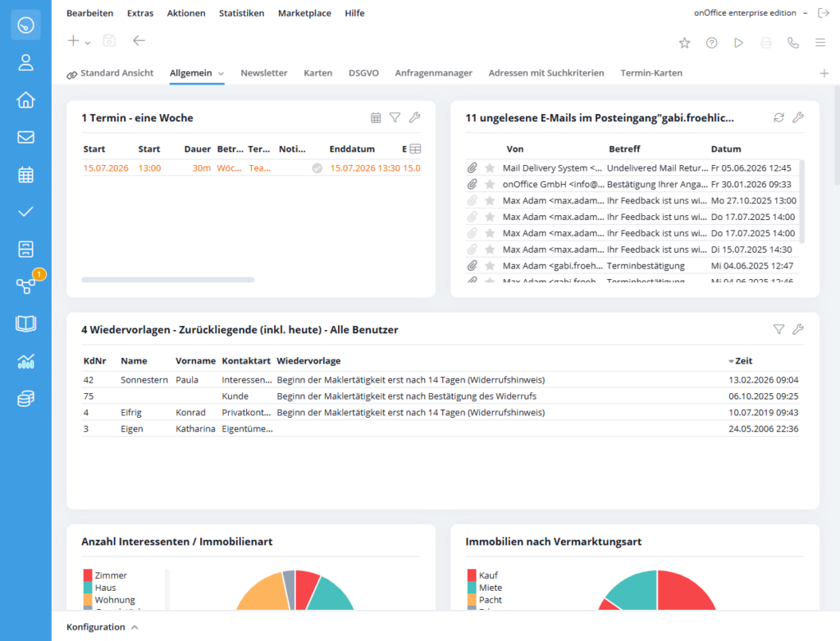Open the Eifrig Konrad Wiedervorlage row
This screenshot has height=641, width=840.
click(440, 413)
